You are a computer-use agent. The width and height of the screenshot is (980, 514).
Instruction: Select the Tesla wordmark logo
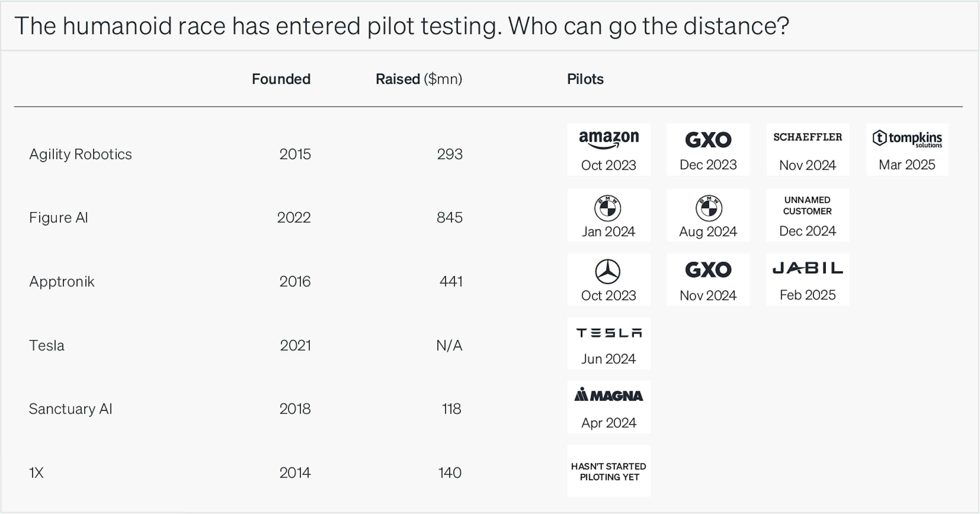tap(609, 333)
